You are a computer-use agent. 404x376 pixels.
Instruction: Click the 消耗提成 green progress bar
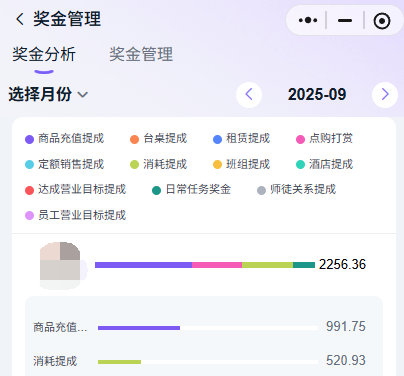point(119,362)
